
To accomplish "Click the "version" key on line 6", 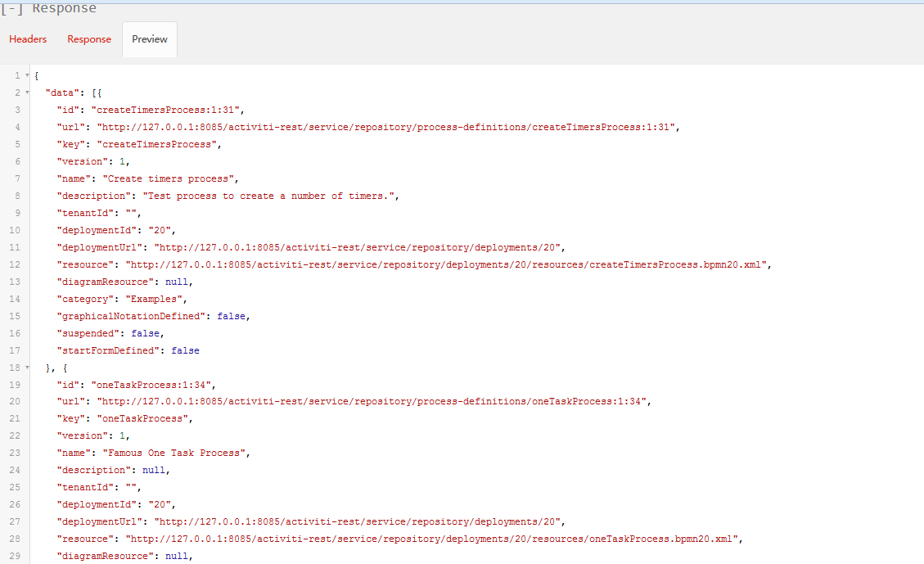I will pos(83,161).
